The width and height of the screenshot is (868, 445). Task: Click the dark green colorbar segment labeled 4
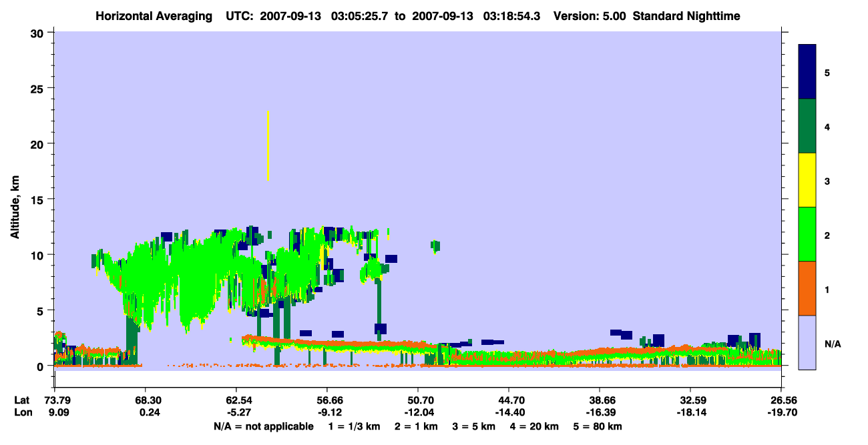click(807, 126)
